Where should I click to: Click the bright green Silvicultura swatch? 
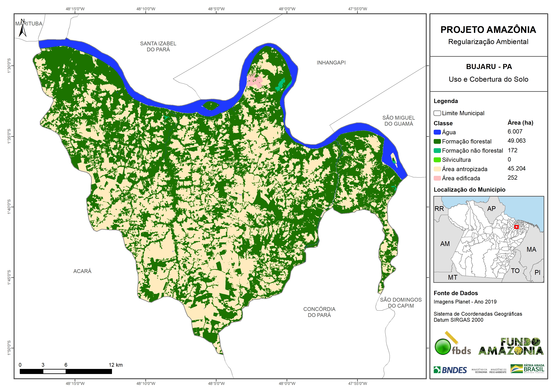(x=437, y=160)
